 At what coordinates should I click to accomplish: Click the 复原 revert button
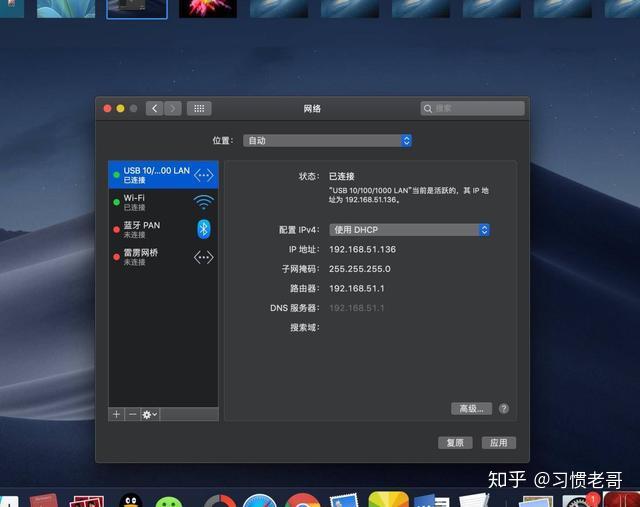(455, 443)
